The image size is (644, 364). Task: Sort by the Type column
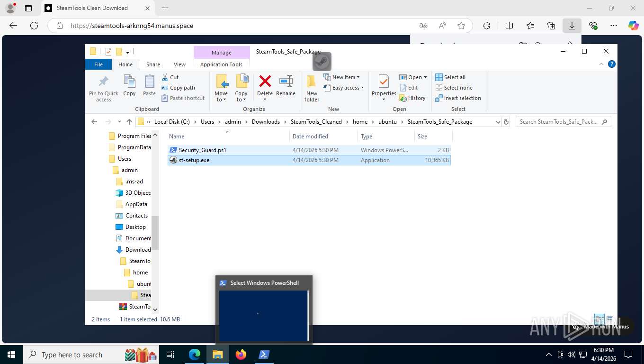coord(386,136)
